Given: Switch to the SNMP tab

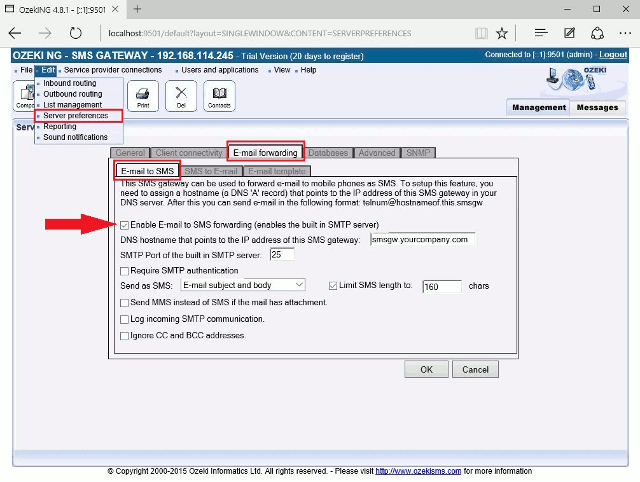Looking at the screenshot, I should click(x=418, y=153).
